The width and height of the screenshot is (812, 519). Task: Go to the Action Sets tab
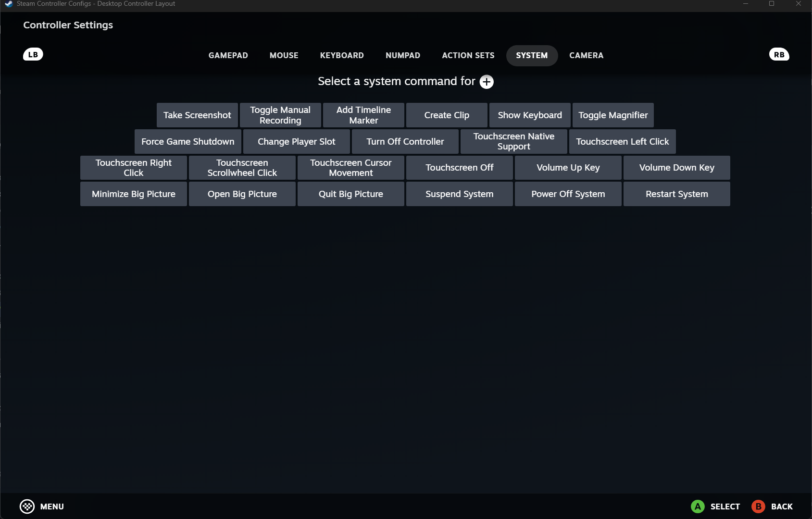[468, 55]
